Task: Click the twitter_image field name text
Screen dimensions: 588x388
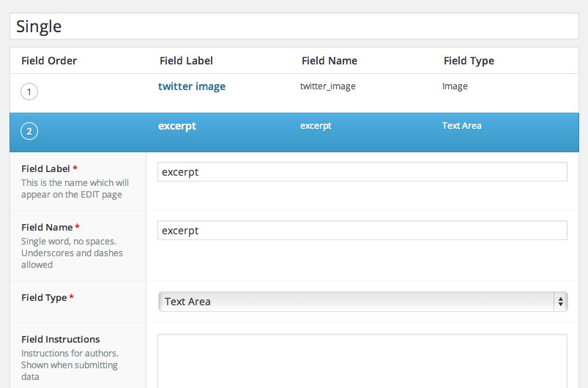Action: [x=327, y=86]
